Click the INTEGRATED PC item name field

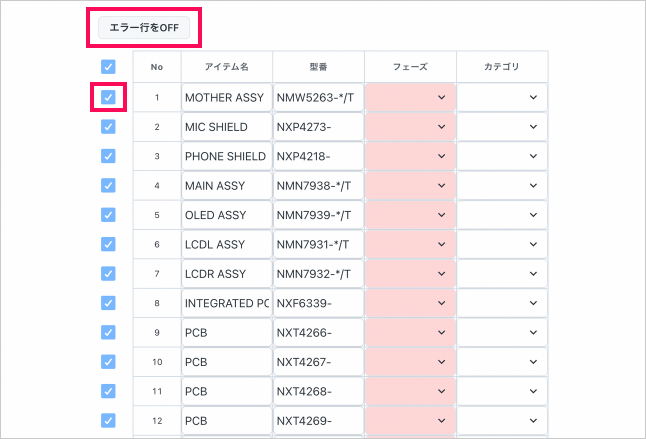point(225,303)
